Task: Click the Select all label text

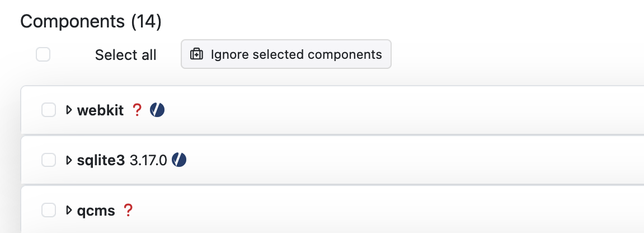Action: pos(125,55)
